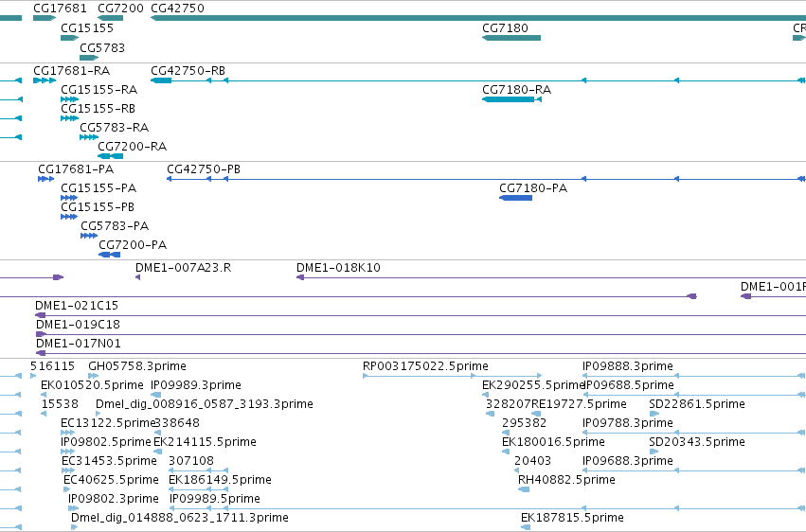Screen dimensions: 806x532
Task: Select transcript CG42750-RB label
Action: [x=188, y=70]
